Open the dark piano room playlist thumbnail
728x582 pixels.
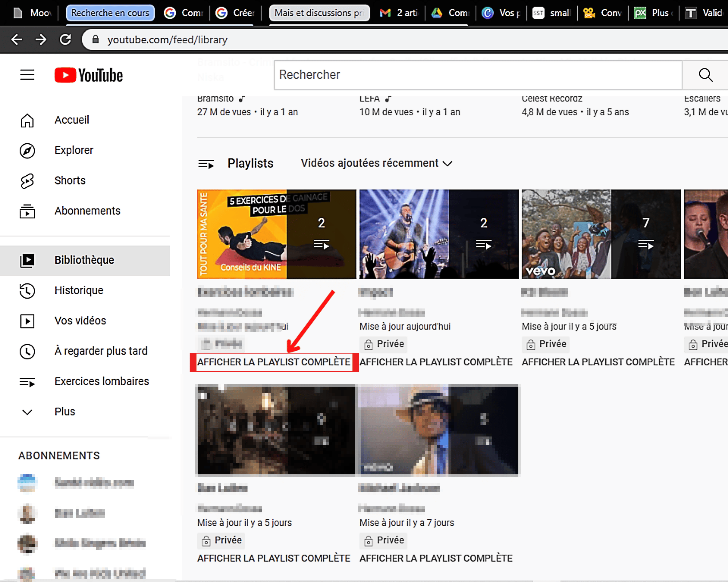coord(277,430)
